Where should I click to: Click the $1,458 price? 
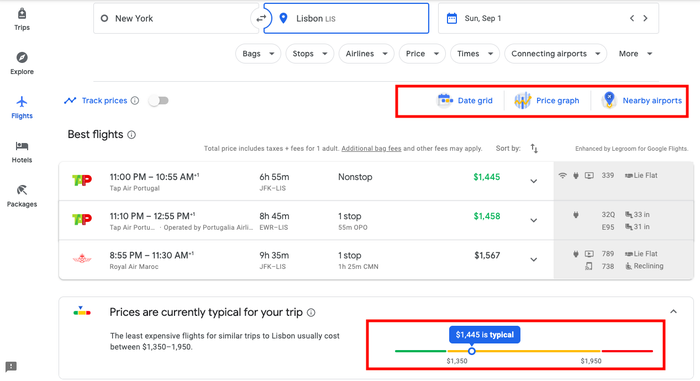click(487, 217)
